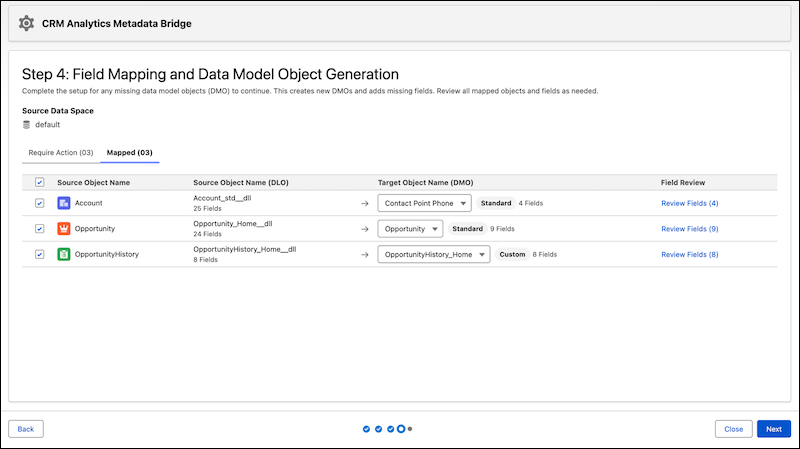Uncheck the Account row checkbox
The height and width of the screenshot is (449, 800).
[x=39, y=203]
